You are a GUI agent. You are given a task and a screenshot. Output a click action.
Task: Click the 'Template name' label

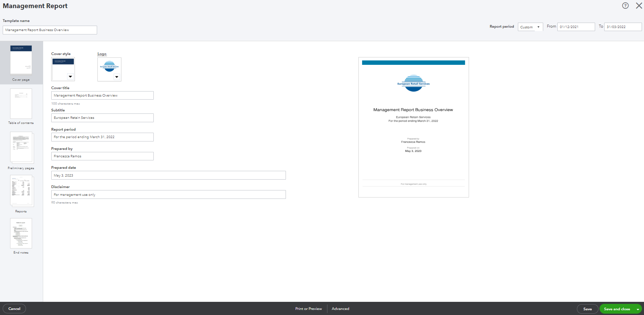pos(16,21)
